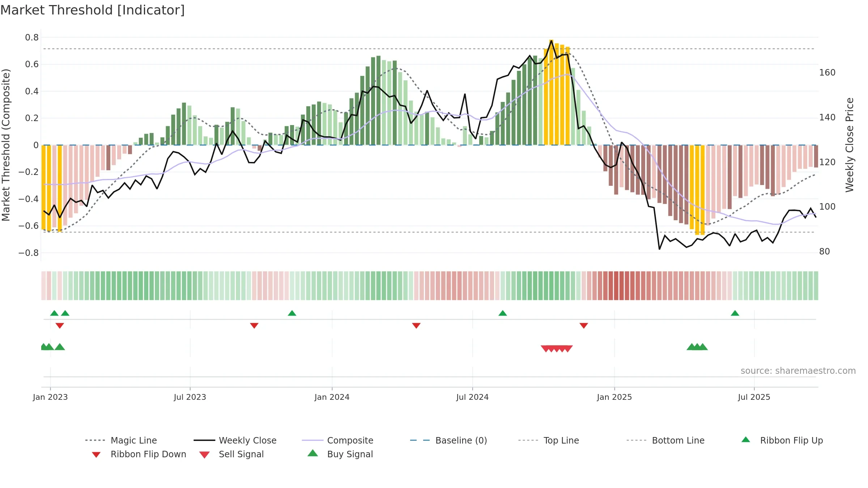868x488 pixels.
Task: Toggle the Ribbon Flip Down legend triangle
Action: click(96, 455)
